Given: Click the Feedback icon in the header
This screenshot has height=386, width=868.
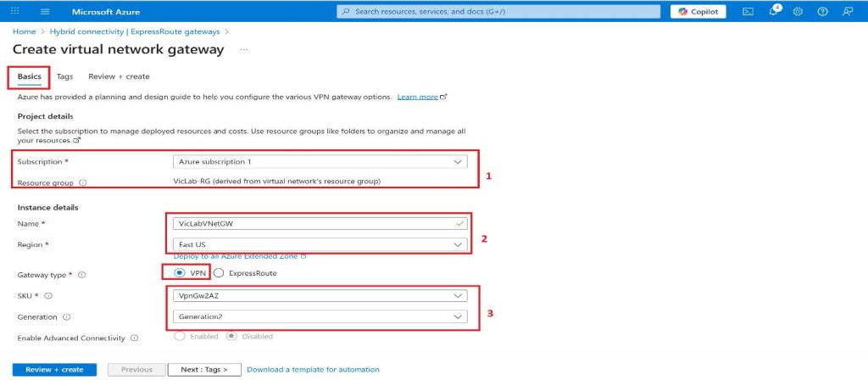Looking at the screenshot, I should pos(847,12).
